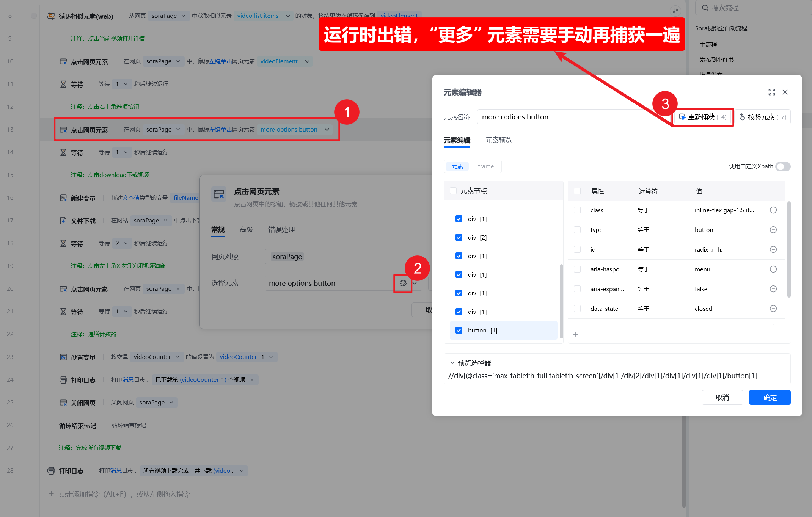Click the element name input field
Viewport: 812px width, 517px height.
[573, 117]
